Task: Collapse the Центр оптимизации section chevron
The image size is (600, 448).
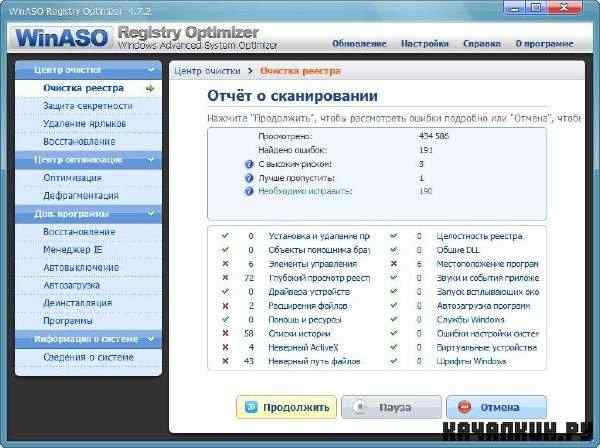Action: click(151, 160)
